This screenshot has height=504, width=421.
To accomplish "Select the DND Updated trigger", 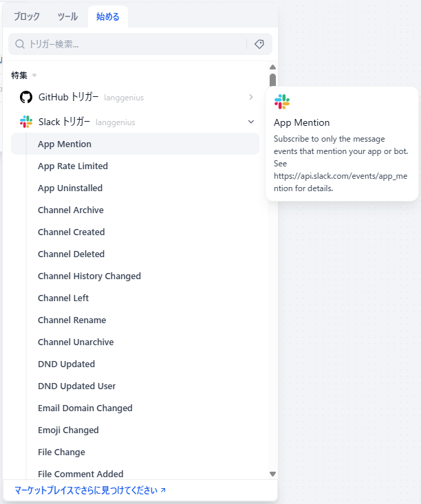I will pyautogui.click(x=66, y=364).
